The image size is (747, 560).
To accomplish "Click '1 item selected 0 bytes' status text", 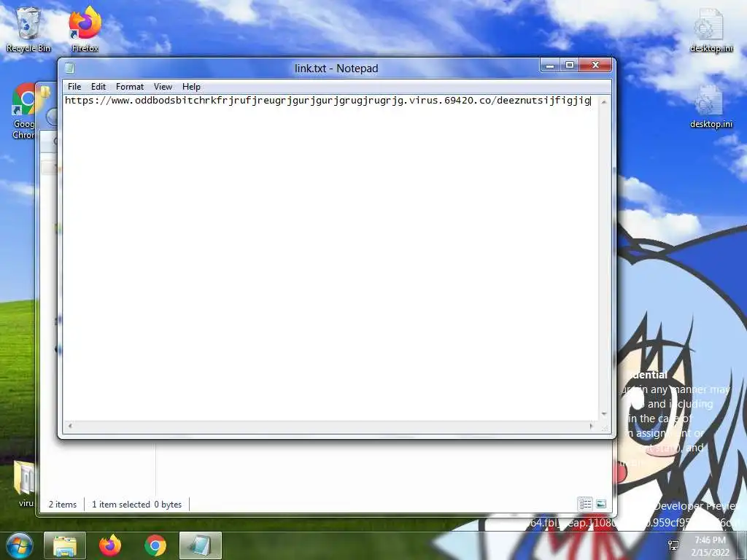I will click(x=136, y=505).
